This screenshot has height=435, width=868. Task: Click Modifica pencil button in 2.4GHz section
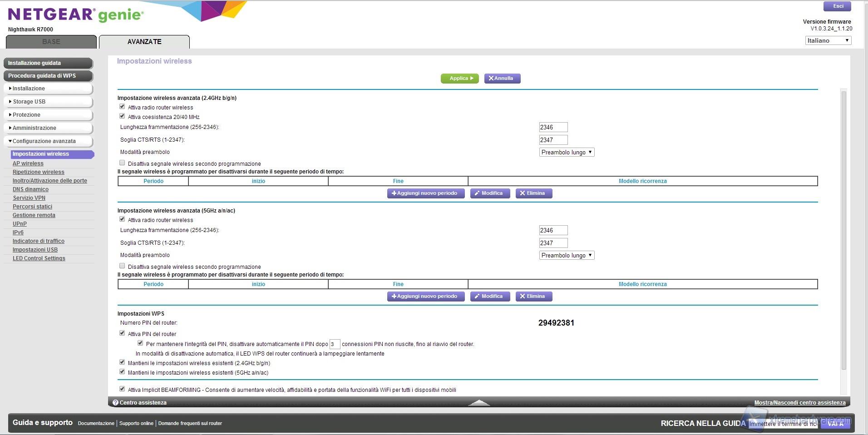click(x=489, y=193)
